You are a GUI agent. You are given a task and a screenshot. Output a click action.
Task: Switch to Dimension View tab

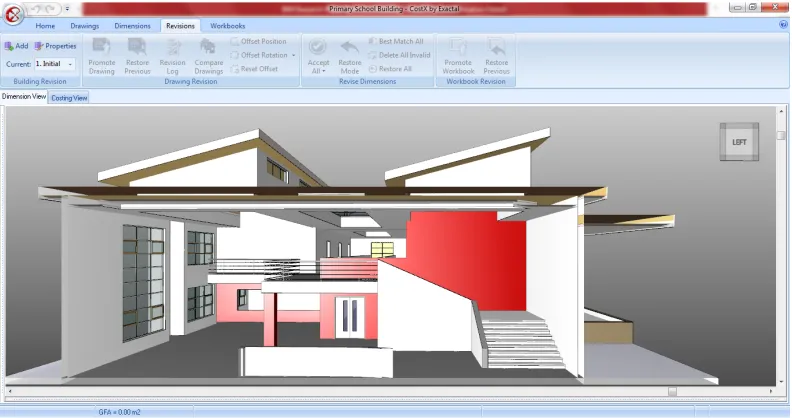point(24,96)
